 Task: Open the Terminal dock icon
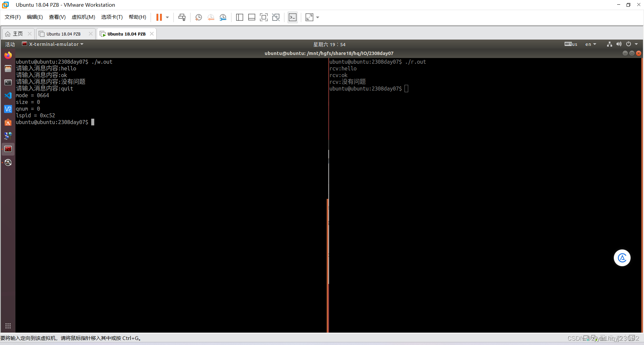[8, 82]
